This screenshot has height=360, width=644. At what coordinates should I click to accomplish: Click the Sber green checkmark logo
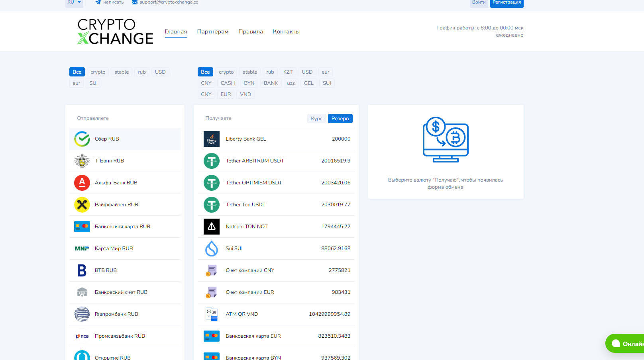point(82,139)
